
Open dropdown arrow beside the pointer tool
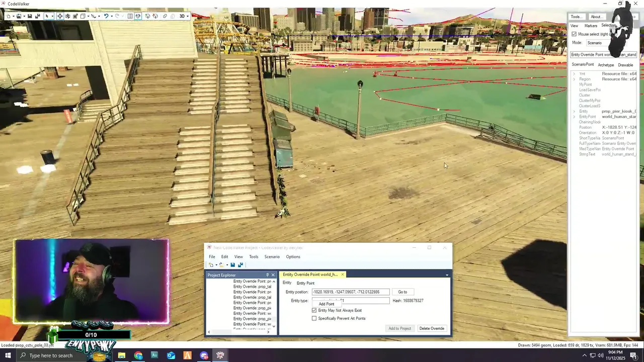pyautogui.click(x=52, y=16)
